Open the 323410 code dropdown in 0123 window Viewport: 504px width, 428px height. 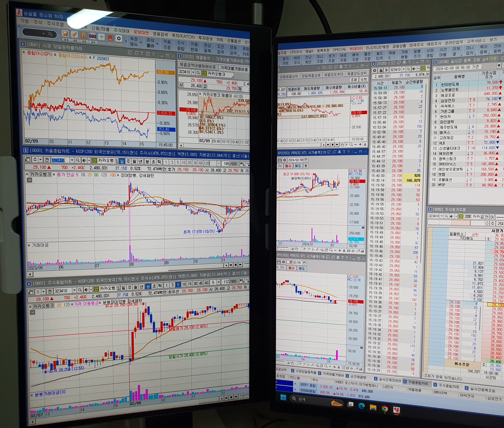click(x=193, y=72)
